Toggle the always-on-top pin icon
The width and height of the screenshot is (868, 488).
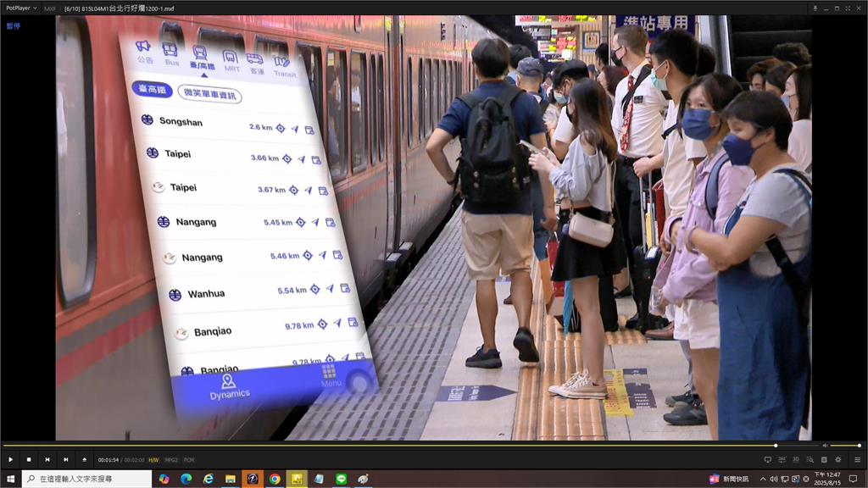tap(815, 8)
